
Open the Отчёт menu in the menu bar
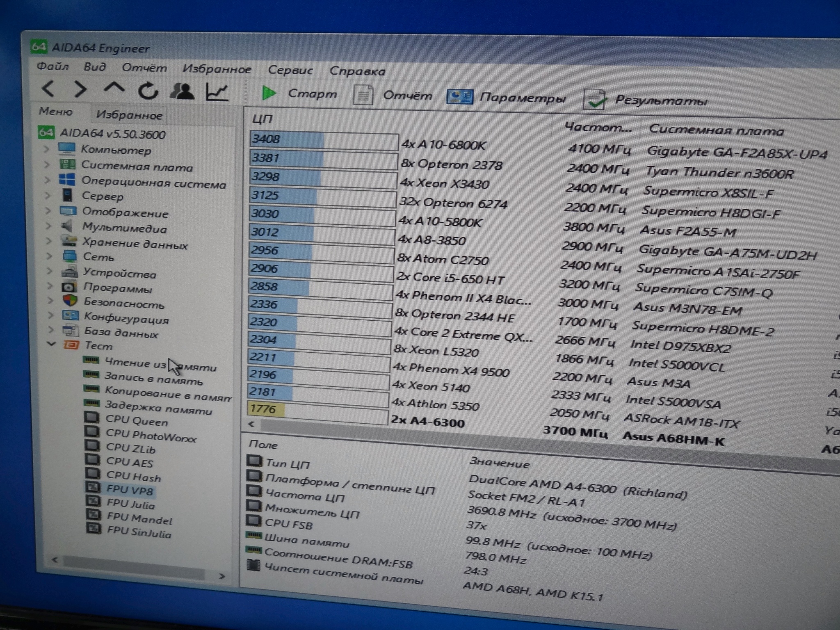coord(144,67)
